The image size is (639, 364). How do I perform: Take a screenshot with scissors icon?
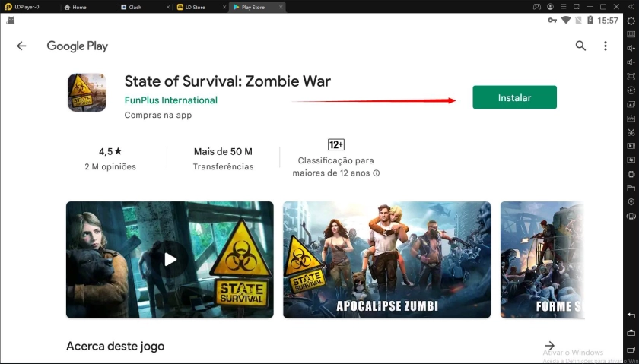click(631, 132)
